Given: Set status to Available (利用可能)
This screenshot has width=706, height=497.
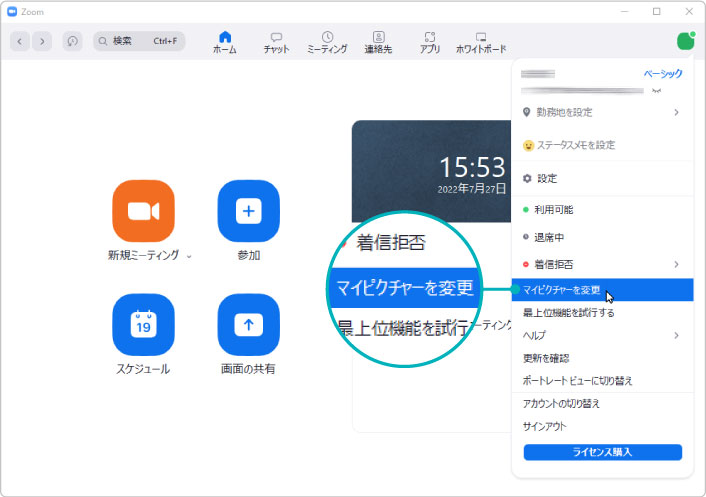Looking at the screenshot, I should pos(602,210).
